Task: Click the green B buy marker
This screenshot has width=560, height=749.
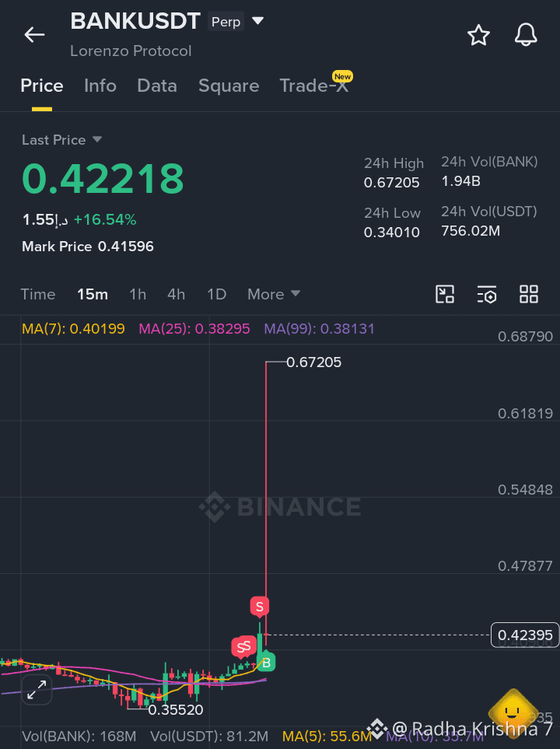Action: [x=266, y=662]
